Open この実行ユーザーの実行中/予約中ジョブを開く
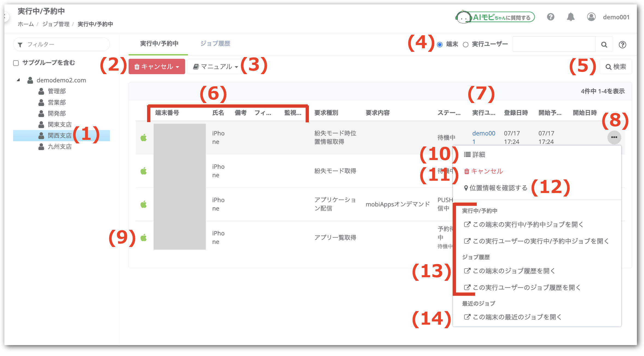The image size is (644, 356). pos(537,241)
